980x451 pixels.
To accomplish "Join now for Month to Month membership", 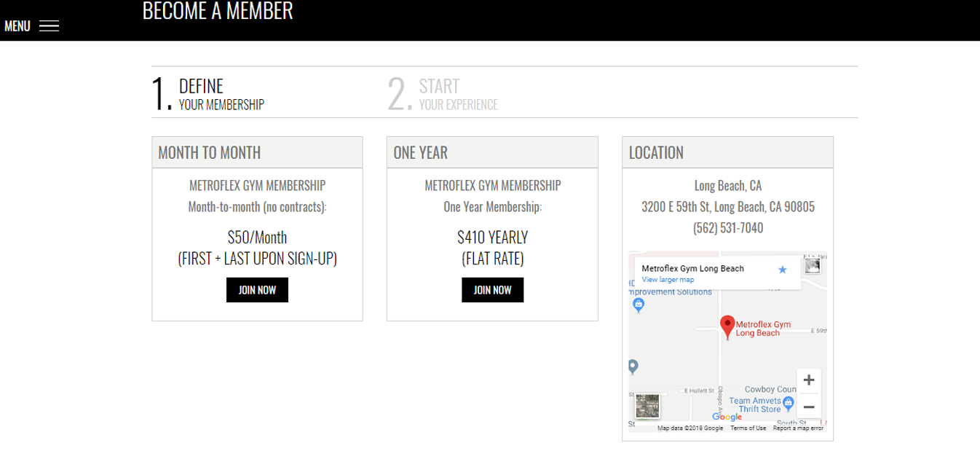I will pyautogui.click(x=257, y=290).
